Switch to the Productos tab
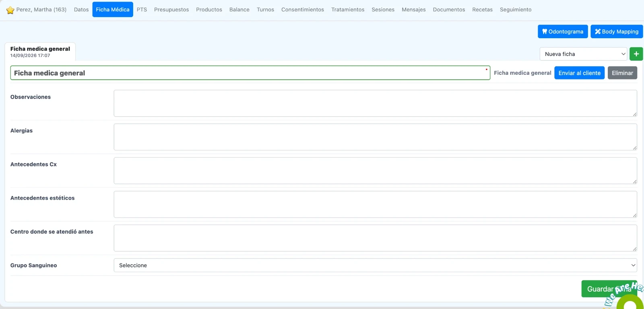Image resolution: width=644 pixels, height=309 pixels. coord(209,10)
